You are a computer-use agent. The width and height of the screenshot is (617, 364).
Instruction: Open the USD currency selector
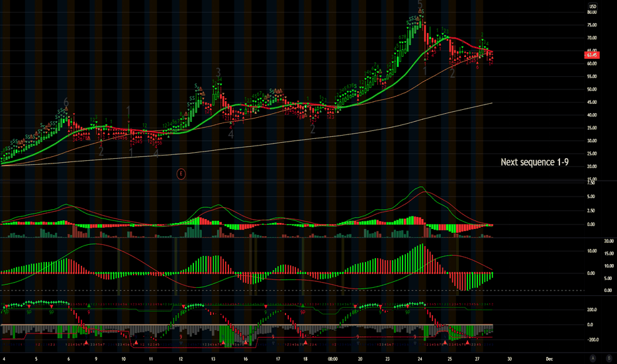593,7
